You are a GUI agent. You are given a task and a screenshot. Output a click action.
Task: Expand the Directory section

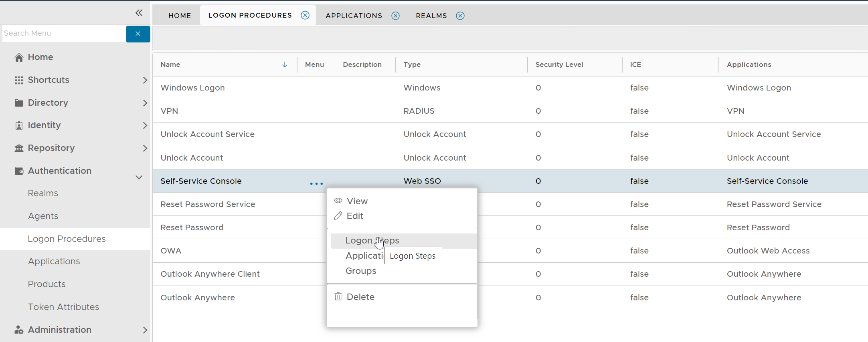(x=145, y=103)
